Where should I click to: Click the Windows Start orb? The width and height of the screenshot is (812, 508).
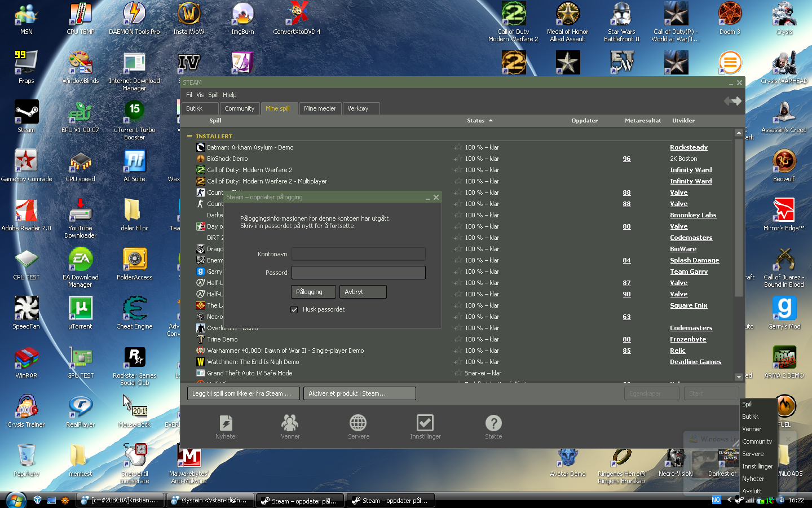(x=15, y=500)
